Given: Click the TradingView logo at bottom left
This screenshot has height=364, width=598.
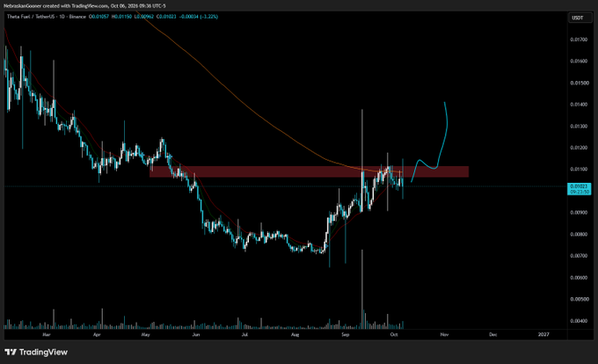Looking at the screenshot, I should point(36,352).
